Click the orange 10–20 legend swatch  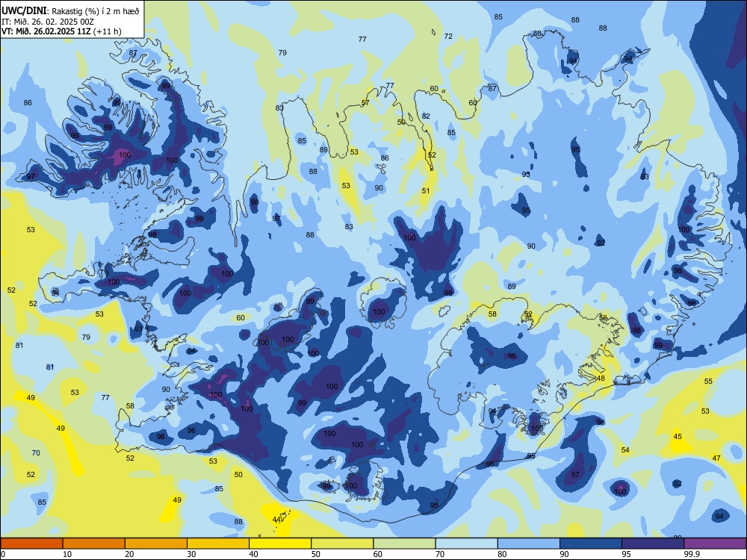pos(94,544)
